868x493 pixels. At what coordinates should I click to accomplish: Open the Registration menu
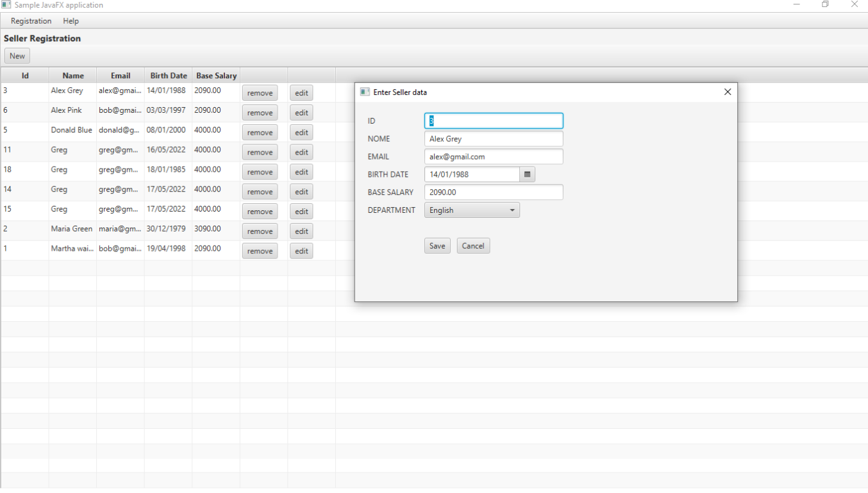click(30, 21)
